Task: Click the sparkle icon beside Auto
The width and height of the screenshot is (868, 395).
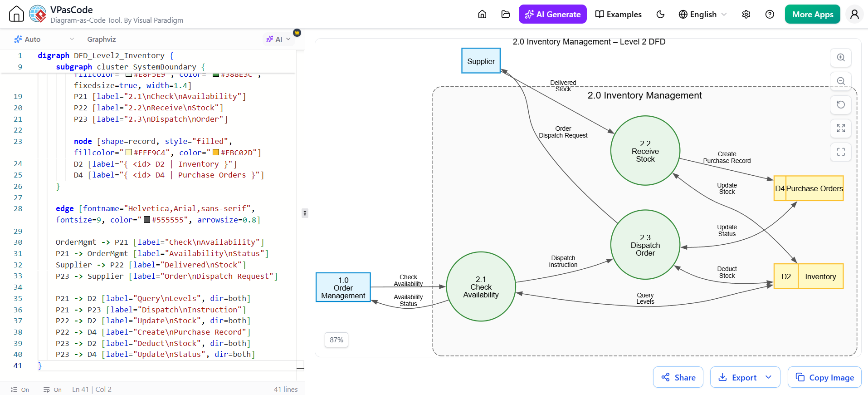Action: pyautogui.click(x=18, y=39)
